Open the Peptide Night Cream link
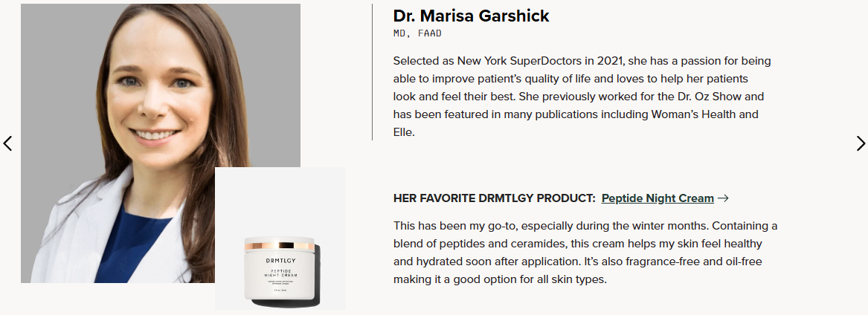This screenshot has height=315, width=868. pyautogui.click(x=658, y=198)
